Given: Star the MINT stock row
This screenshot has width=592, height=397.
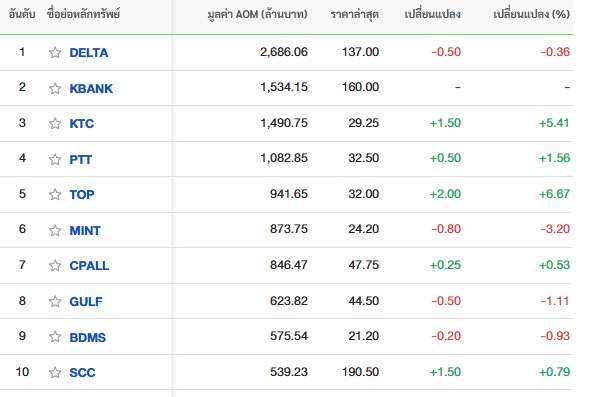Looking at the screenshot, I should click(55, 230).
